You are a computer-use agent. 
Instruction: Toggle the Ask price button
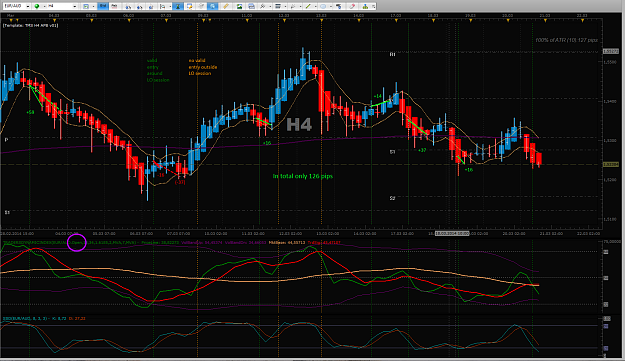114,6
